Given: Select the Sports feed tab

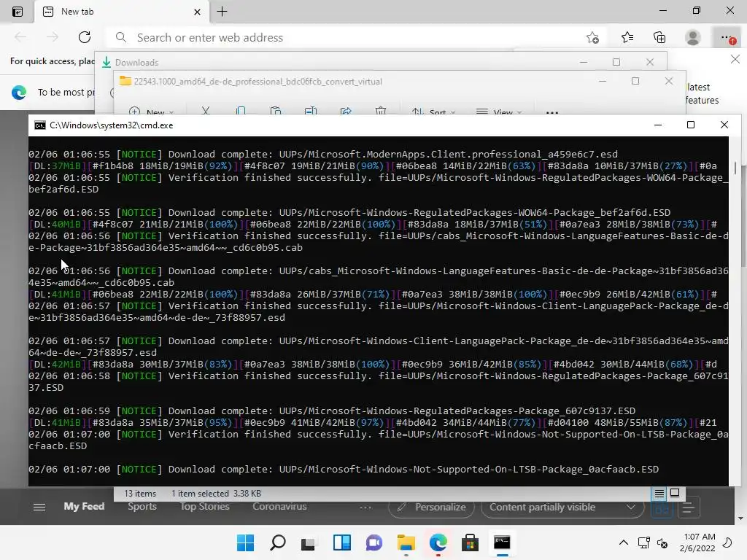Looking at the screenshot, I should (x=142, y=507).
